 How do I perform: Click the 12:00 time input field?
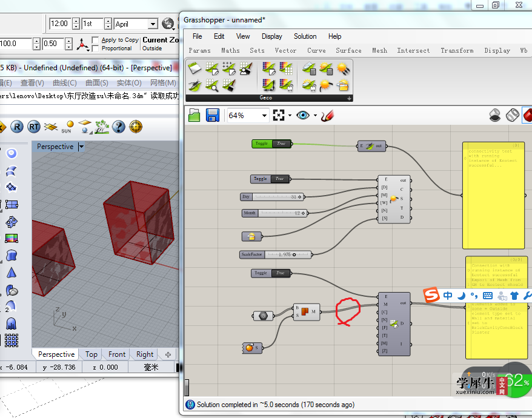click(x=61, y=24)
